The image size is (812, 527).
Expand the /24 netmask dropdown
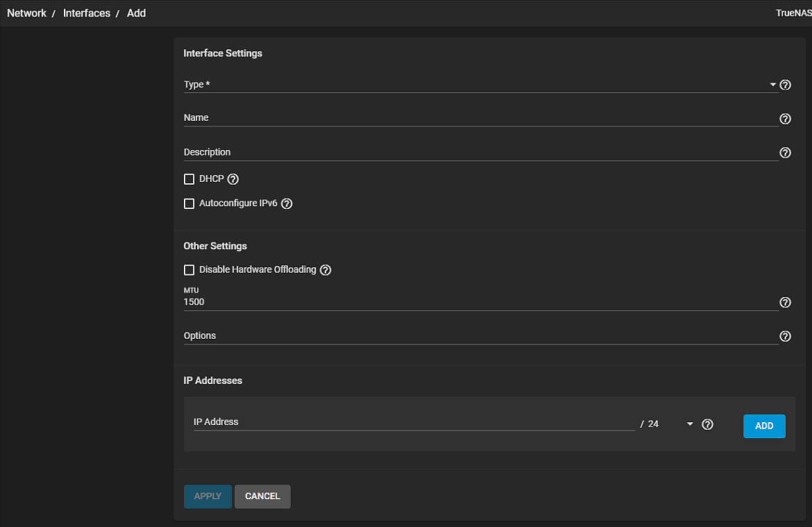(x=689, y=424)
